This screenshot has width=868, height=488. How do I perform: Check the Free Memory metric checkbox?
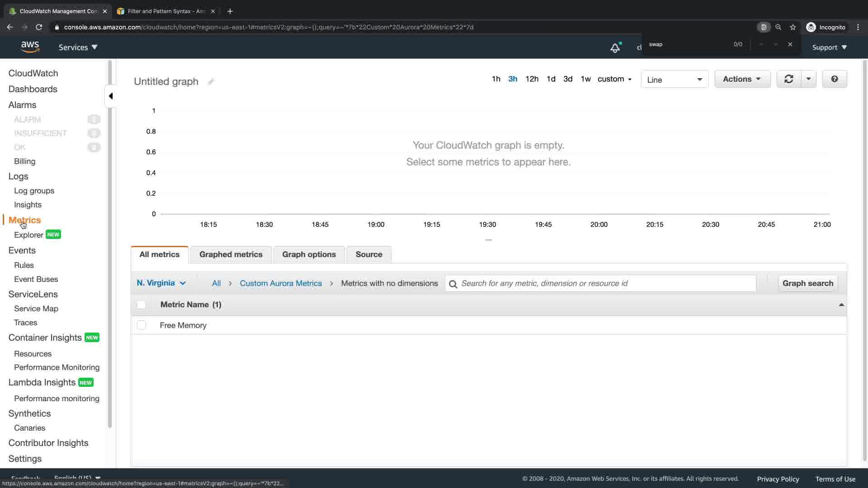coord(142,325)
